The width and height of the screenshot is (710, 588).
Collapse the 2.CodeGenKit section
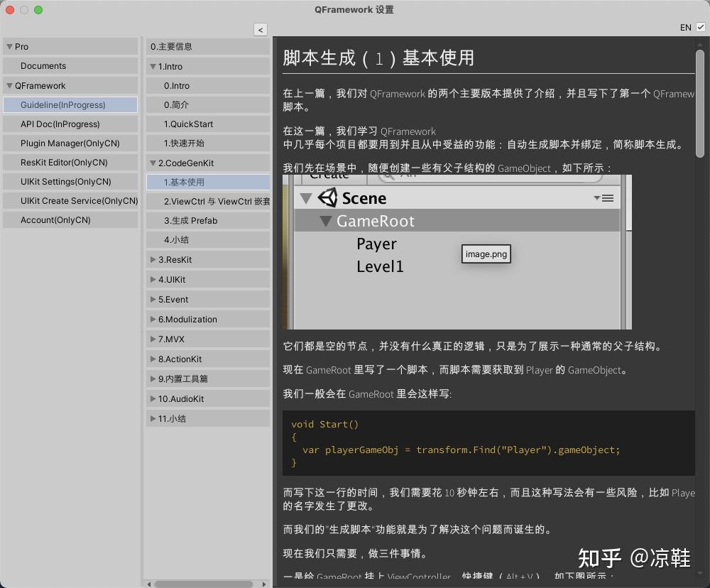(x=153, y=163)
